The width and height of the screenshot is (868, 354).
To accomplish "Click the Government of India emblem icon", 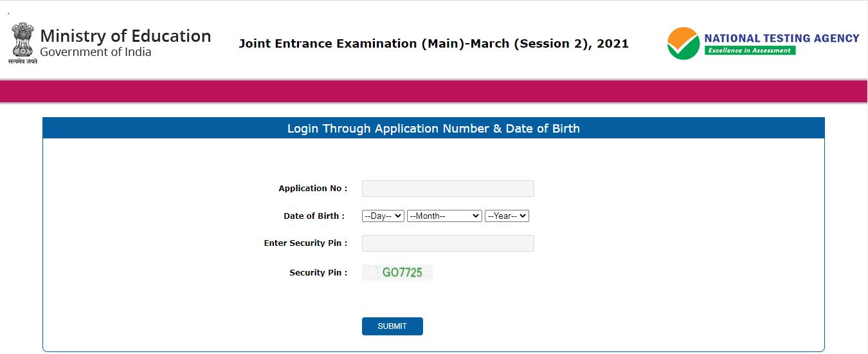I will tap(23, 41).
